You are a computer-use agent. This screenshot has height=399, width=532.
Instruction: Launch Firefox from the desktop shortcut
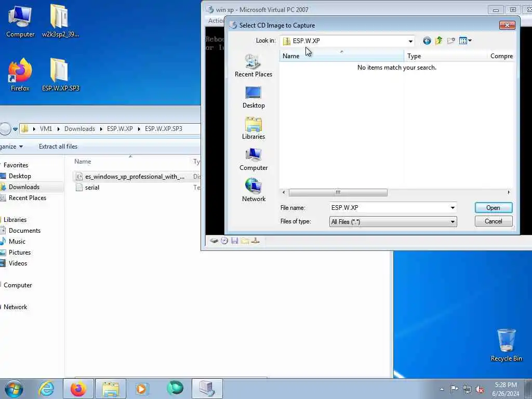click(x=20, y=75)
